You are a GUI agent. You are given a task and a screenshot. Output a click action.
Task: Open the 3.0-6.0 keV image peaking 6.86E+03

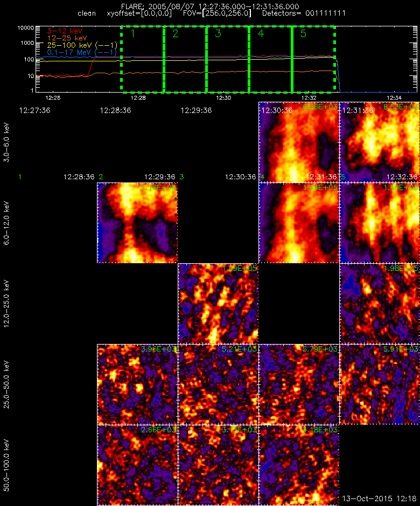point(299,142)
